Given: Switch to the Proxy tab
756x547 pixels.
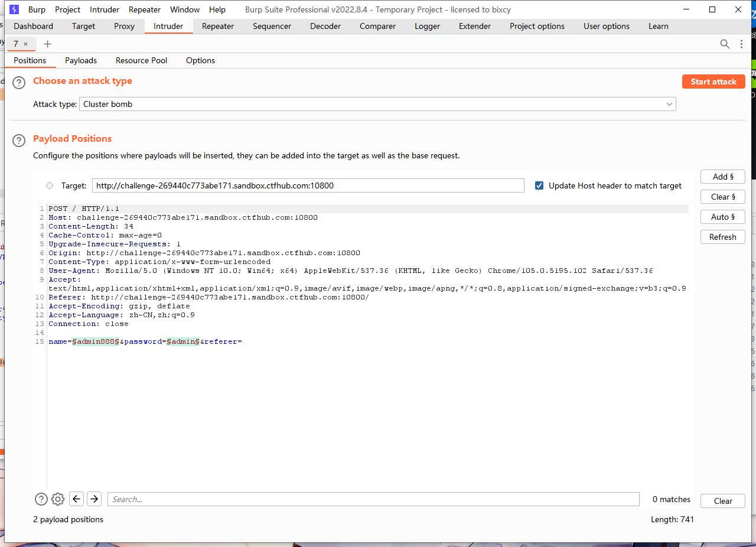Looking at the screenshot, I should pyautogui.click(x=124, y=26).
